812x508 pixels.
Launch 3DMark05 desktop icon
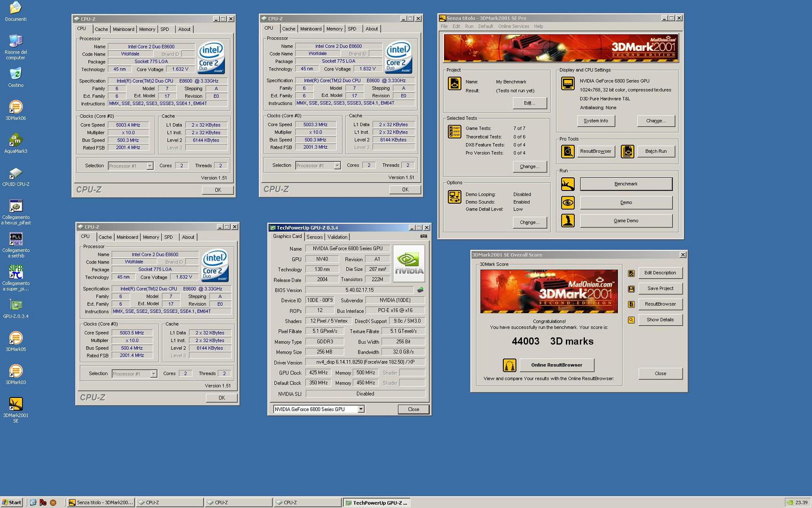click(16, 338)
